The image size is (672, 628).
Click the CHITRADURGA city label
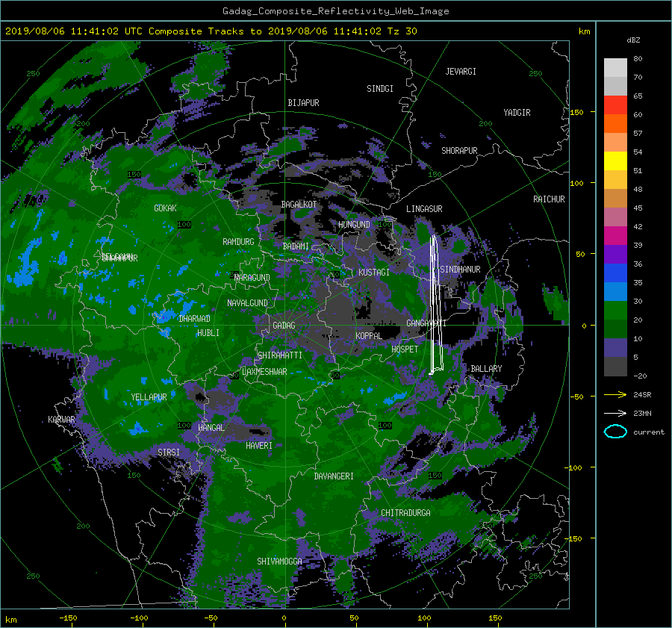point(406,513)
